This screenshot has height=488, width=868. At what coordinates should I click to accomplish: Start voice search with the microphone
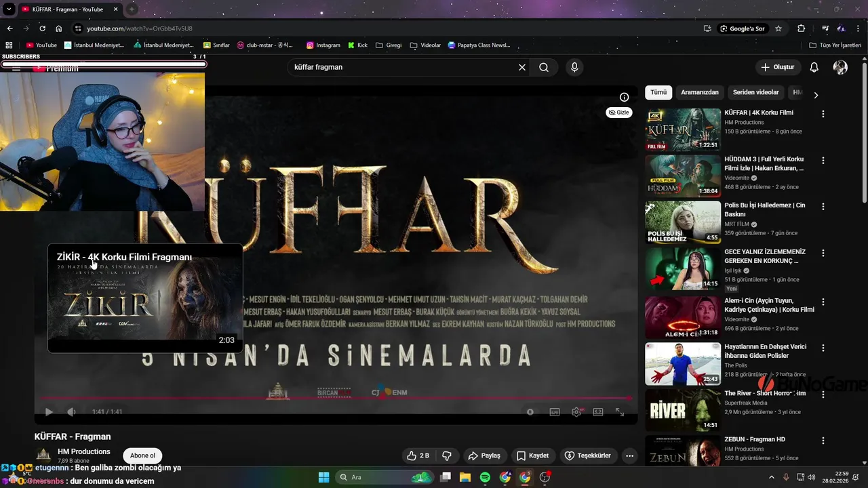(574, 67)
